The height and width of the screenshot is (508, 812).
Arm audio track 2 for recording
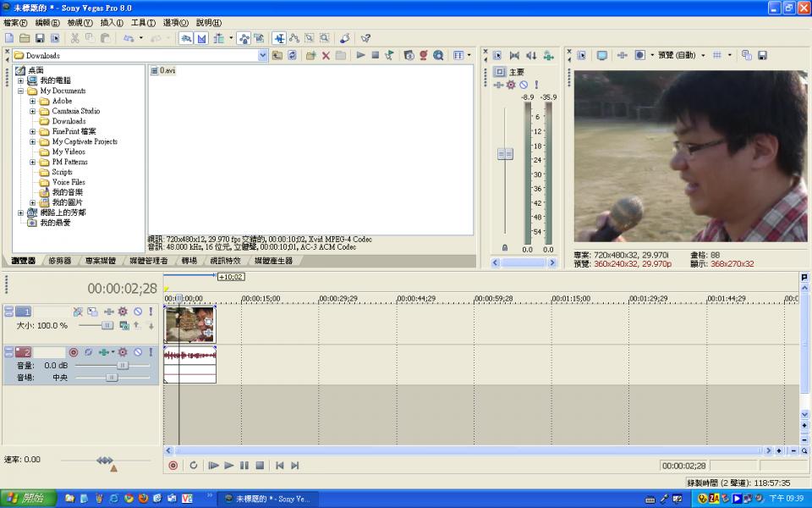pyautogui.click(x=74, y=351)
